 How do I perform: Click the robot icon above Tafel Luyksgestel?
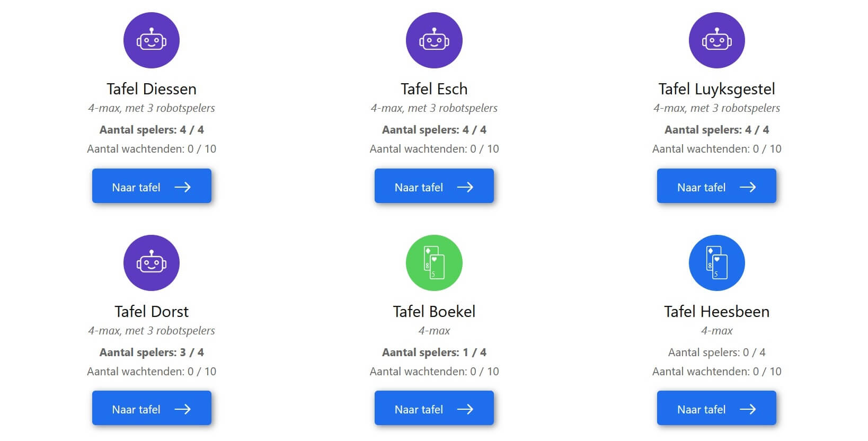click(716, 40)
